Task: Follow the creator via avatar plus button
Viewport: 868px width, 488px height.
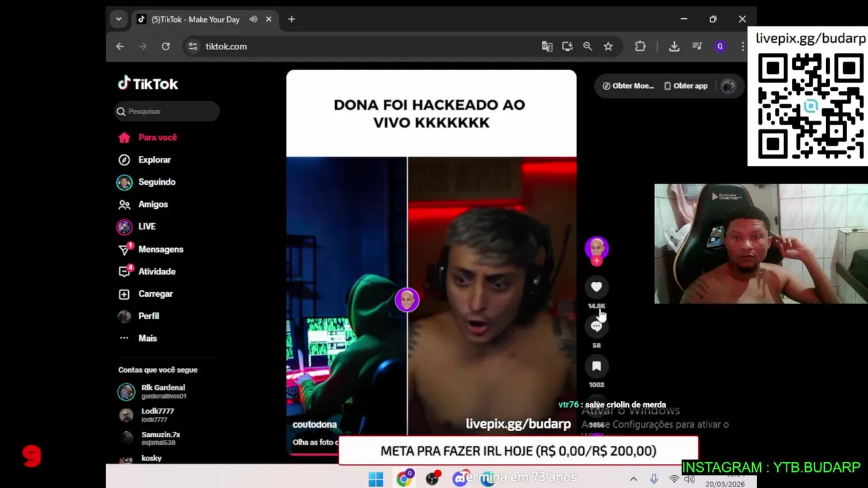Action: 597,261
